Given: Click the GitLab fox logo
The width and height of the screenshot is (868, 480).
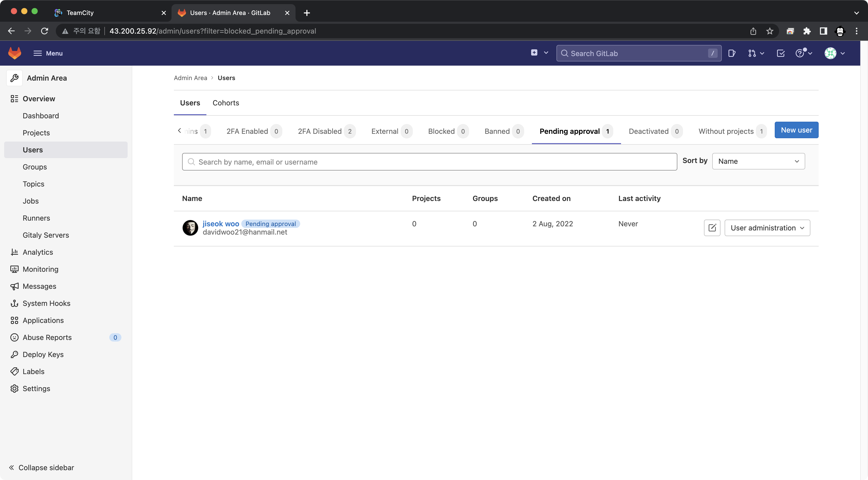Looking at the screenshot, I should (x=14, y=53).
